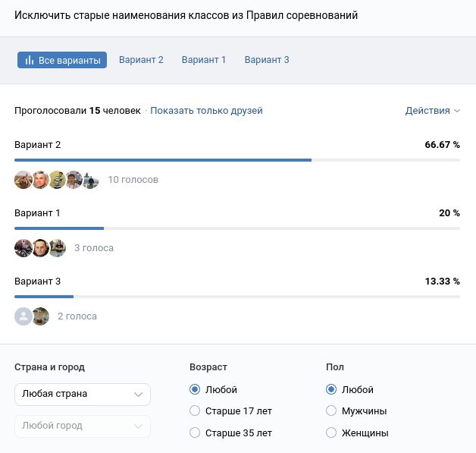Select age filter Старше 17 лет
476x453 pixels.
click(195, 411)
